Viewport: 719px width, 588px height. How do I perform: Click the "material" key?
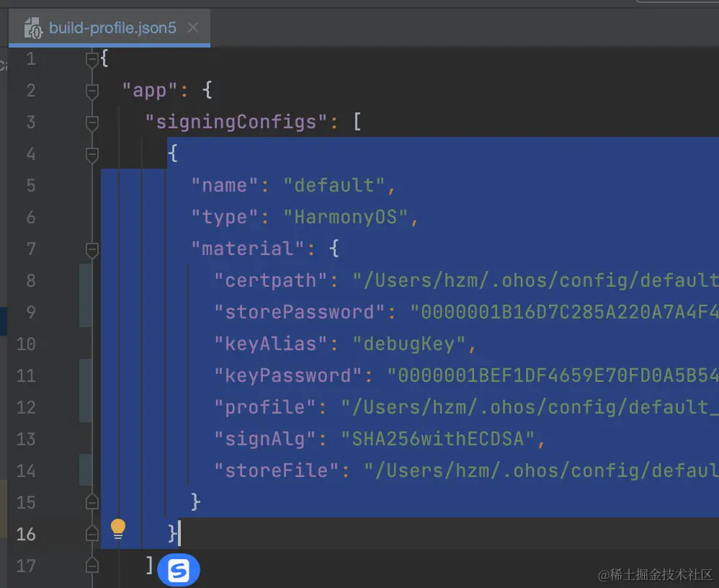248,249
